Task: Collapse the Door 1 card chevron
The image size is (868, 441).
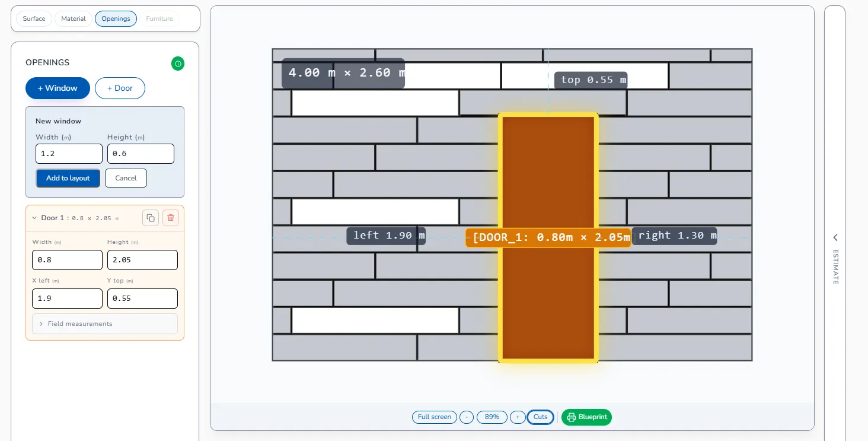Action: coord(34,218)
